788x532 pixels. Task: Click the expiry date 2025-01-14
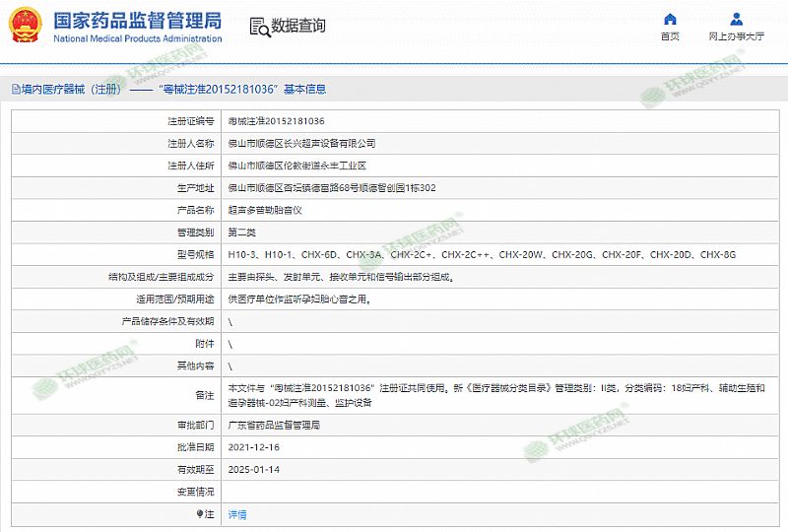pos(253,469)
